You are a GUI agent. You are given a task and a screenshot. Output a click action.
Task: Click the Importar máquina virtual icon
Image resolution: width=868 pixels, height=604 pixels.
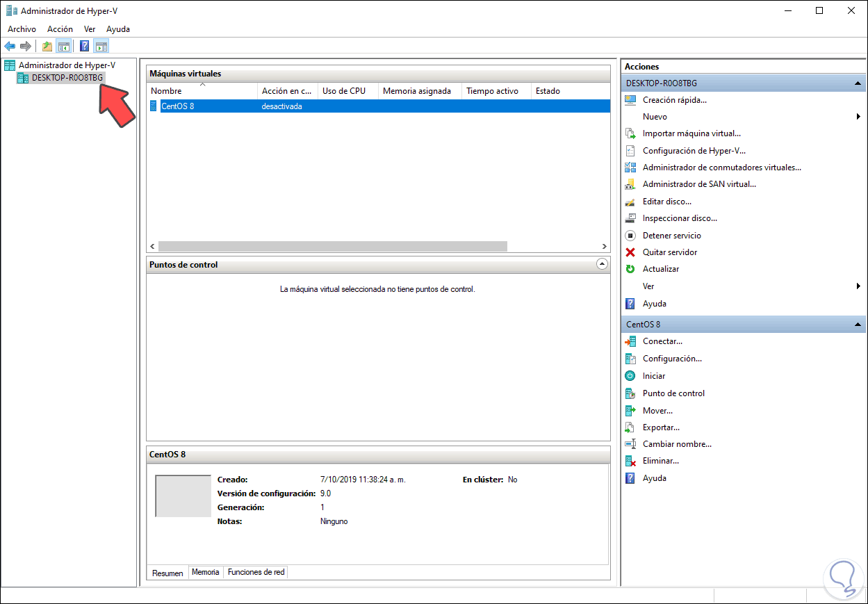point(630,133)
